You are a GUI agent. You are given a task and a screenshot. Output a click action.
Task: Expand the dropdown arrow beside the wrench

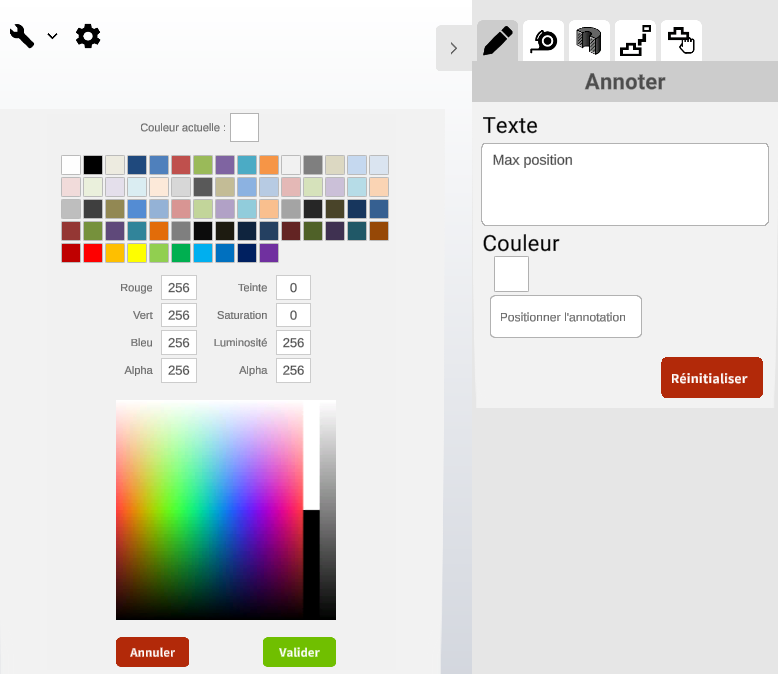53,37
